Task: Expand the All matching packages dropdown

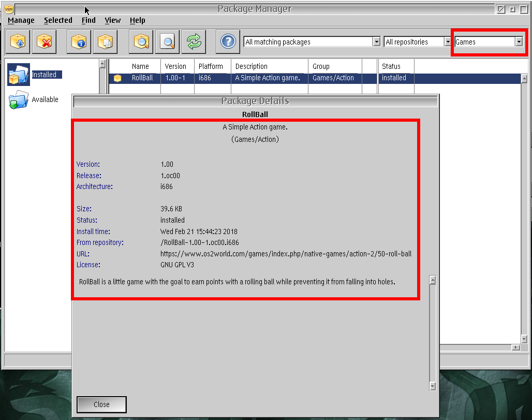Action: coord(377,42)
